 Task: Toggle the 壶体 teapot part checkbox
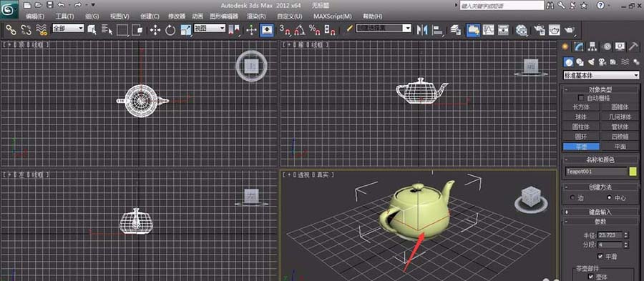592,277
